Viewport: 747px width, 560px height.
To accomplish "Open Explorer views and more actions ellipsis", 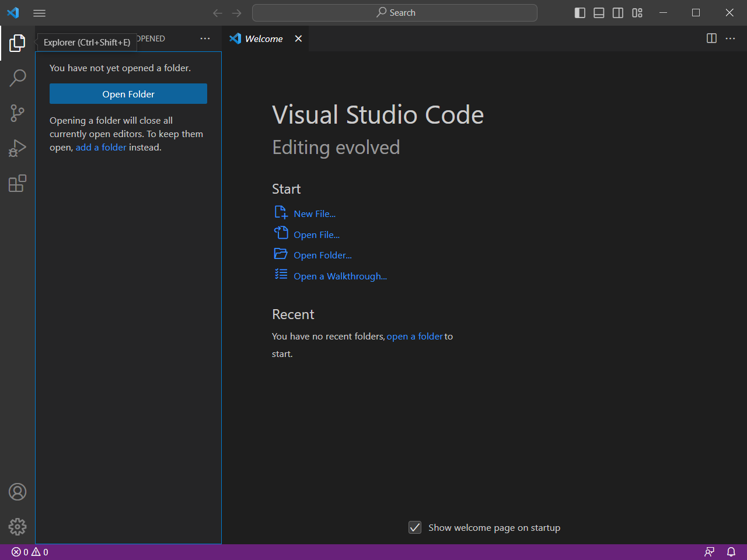I will point(205,38).
